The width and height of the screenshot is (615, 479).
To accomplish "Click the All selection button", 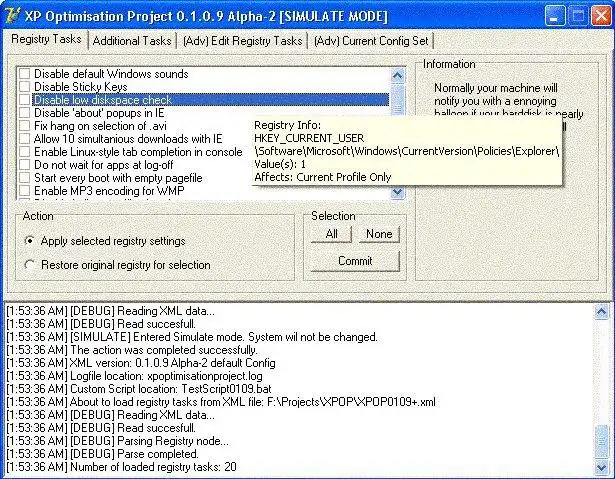I will point(331,234).
